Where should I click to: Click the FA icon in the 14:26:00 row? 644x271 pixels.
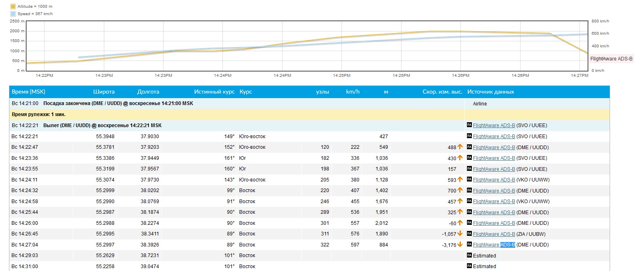[469, 223]
